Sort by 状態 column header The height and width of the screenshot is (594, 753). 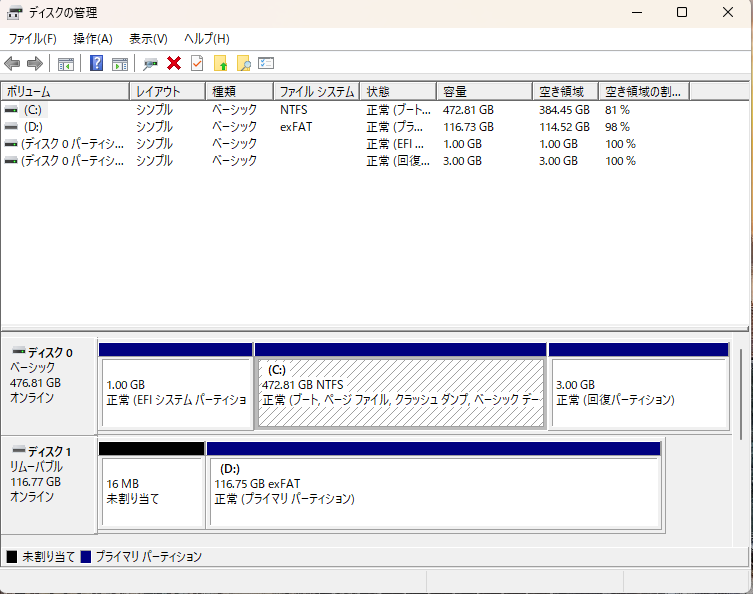(399, 91)
